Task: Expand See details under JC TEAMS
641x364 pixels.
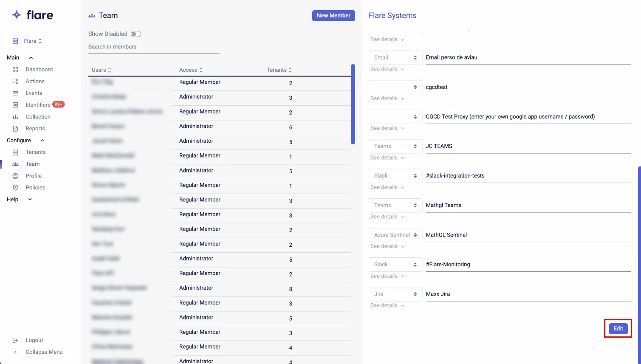Action: (387, 158)
